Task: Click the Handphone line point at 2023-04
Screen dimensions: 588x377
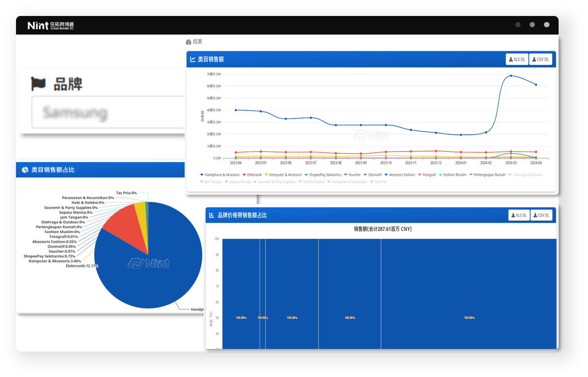Action: click(x=236, y=110)
